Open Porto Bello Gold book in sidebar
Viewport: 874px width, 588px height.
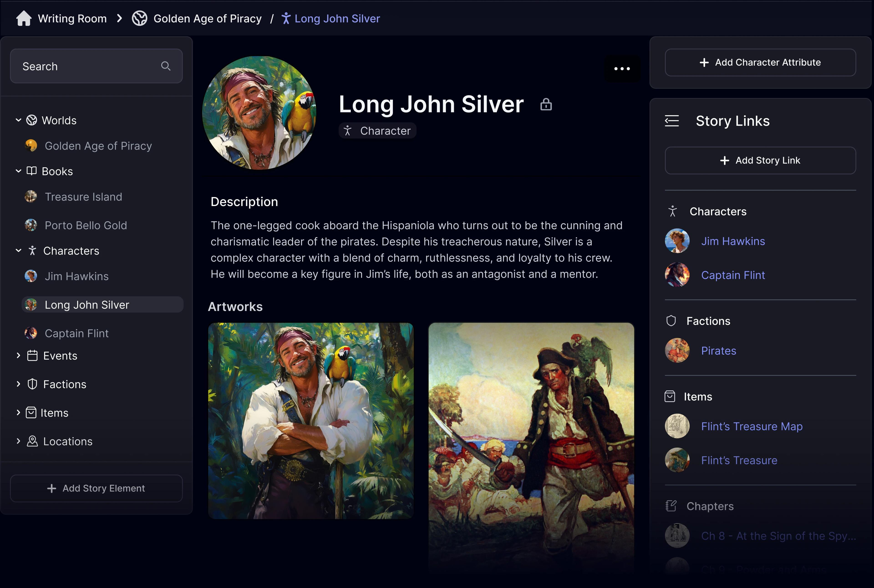(x=86, y=225)
